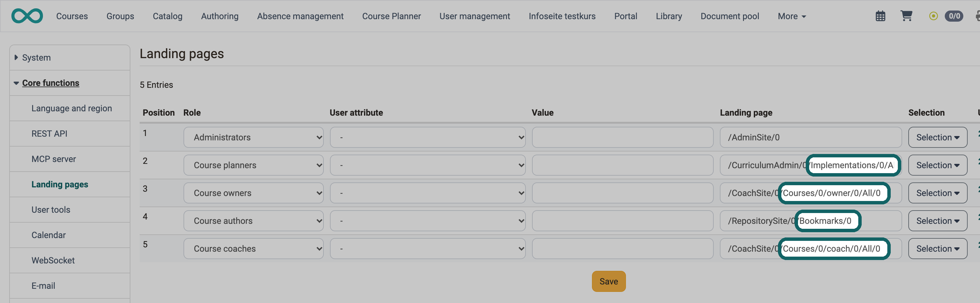Open user attribute dropdown in Course owners row
980x303 pixels.
point(428,193)
